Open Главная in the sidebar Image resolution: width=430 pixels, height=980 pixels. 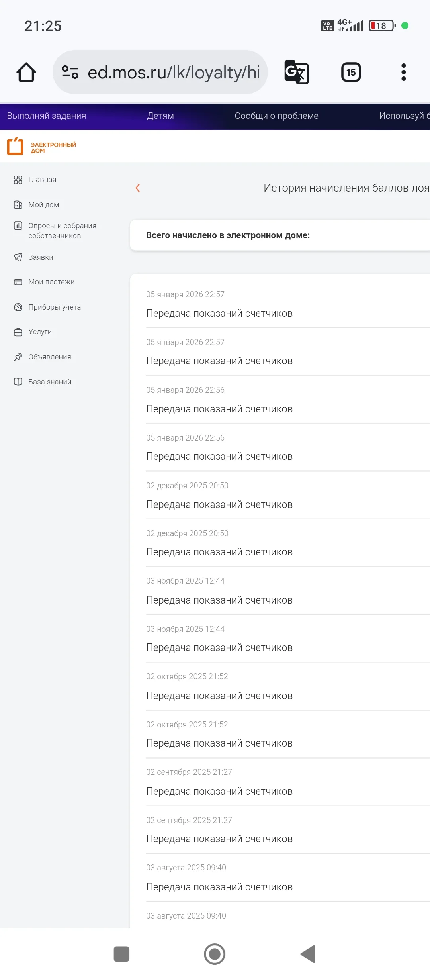pos(35,180)
